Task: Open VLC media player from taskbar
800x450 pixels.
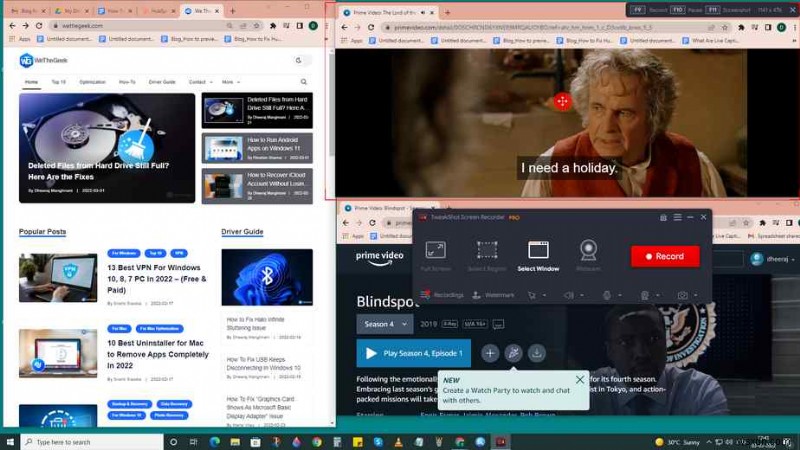Action: (x=398, y=442)
